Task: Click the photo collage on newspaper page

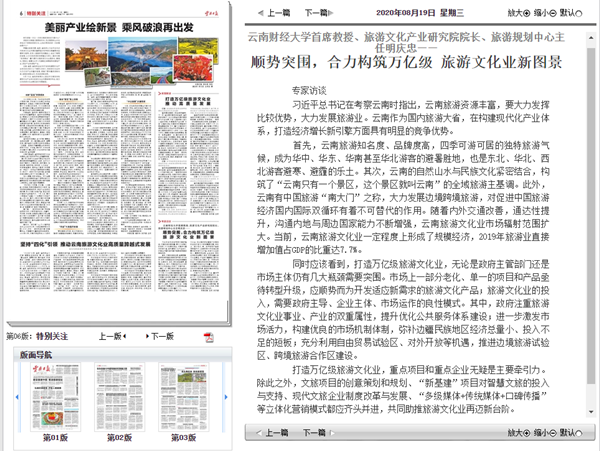Action: [x=142, y=62]
